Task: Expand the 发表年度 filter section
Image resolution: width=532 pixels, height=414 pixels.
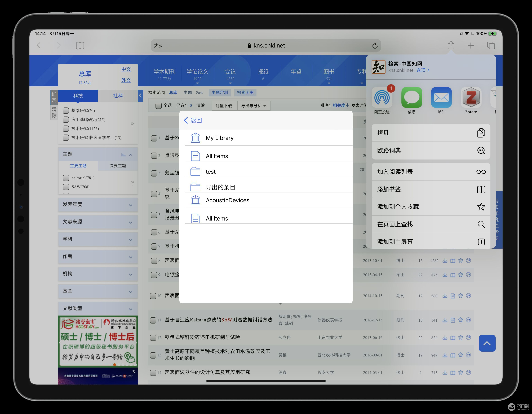Action: [x=98, y=204]
